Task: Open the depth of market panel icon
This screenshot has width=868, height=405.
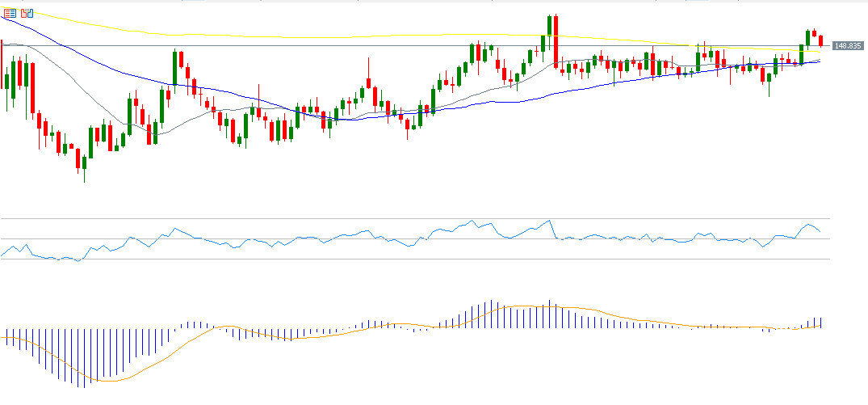Action: (x=27, y=13)
